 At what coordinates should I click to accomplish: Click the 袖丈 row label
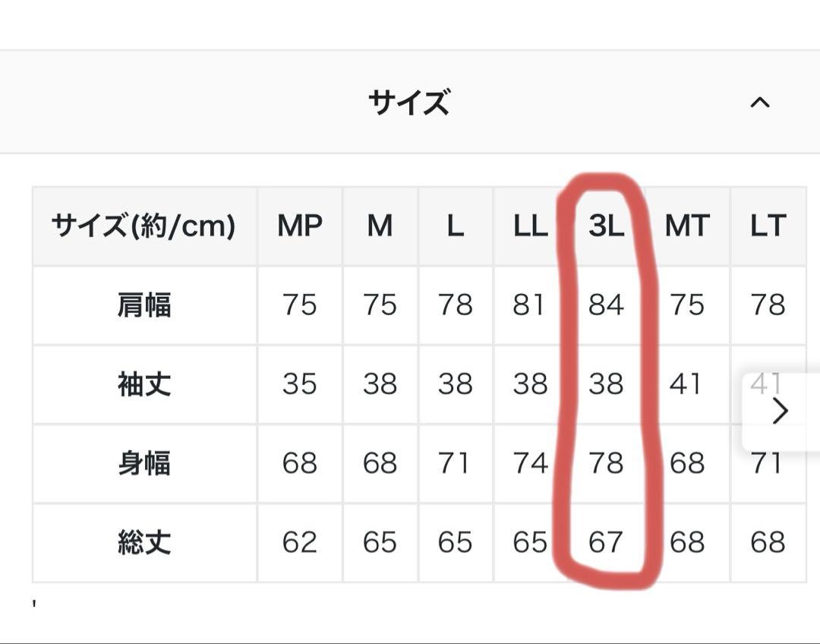pos(145,384)
